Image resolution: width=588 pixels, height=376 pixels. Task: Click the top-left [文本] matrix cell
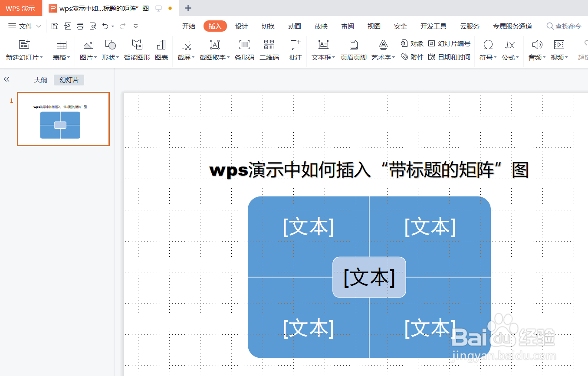[309, 226]
